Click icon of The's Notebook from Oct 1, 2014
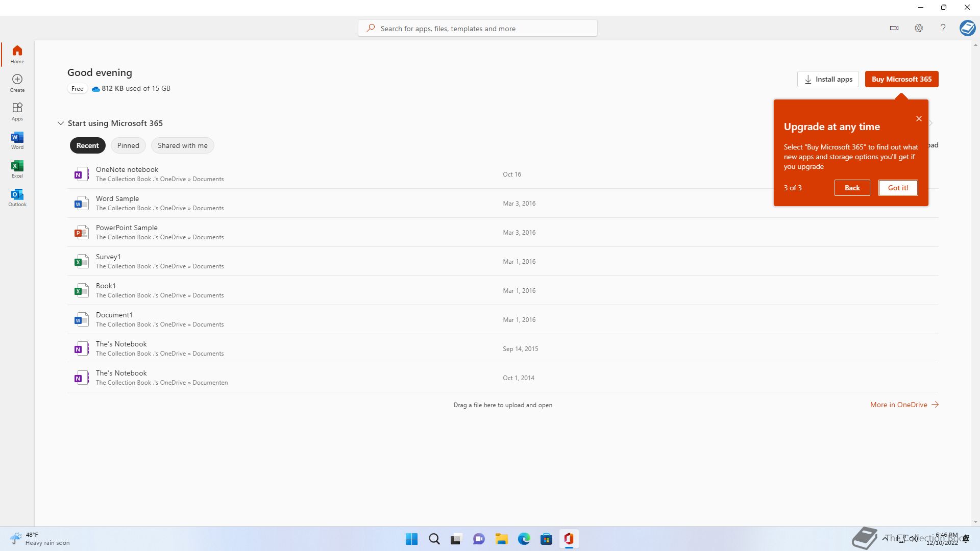980x551 pixels. point(81,378)
